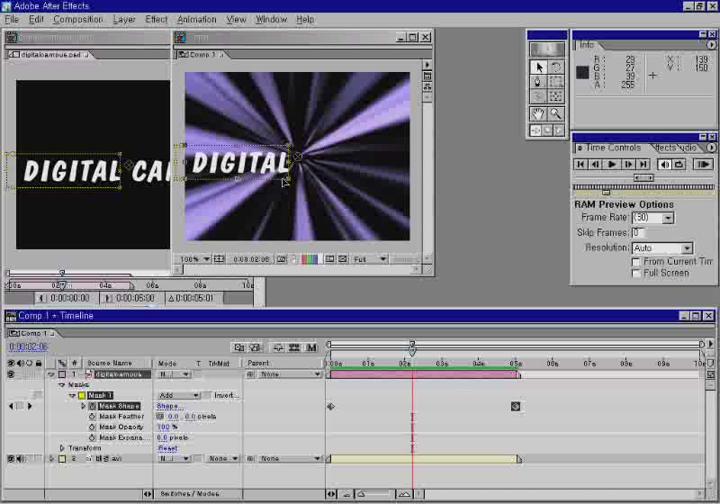
Task: Select the Pan Behind tool
Action: [x=556, y=96]
